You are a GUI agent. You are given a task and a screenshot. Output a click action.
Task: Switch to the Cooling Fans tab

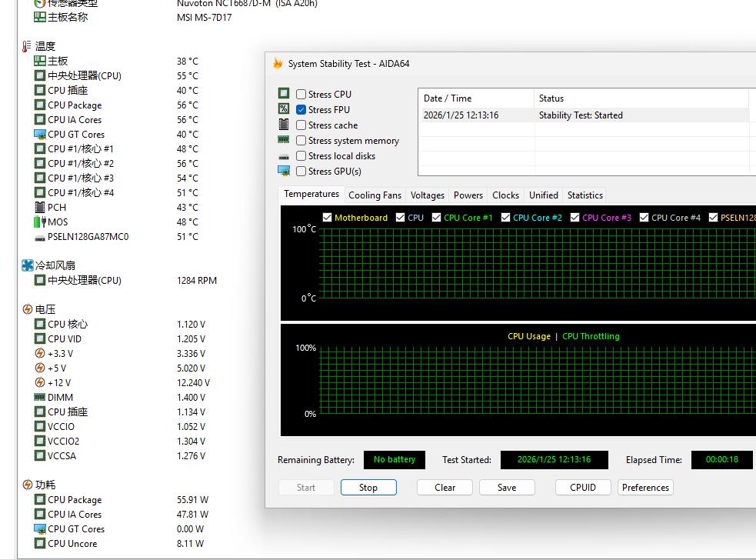point(375,195)
